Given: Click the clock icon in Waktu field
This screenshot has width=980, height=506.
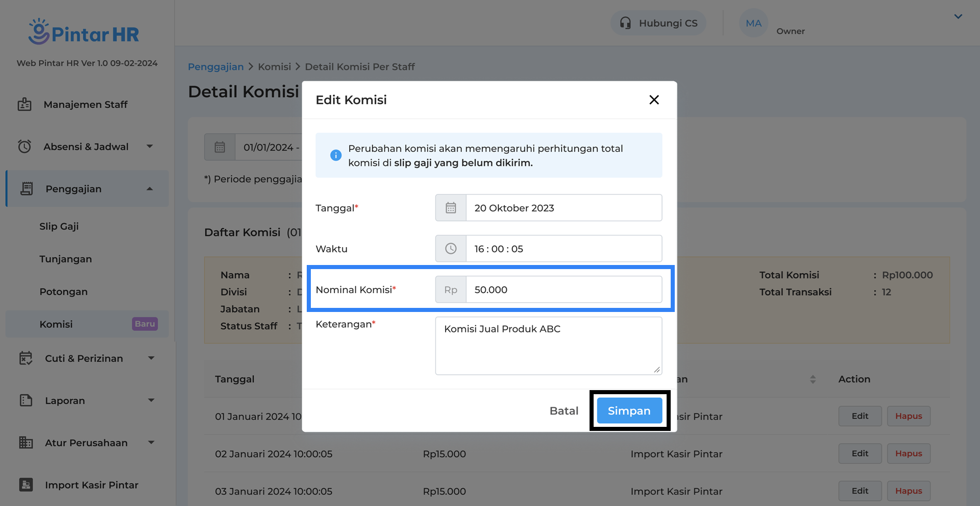Looking at the screenshot, I should (x=451, y=249).
